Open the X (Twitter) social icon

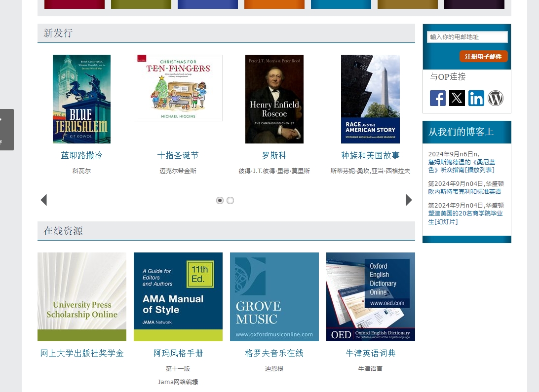[x=457, y=98]
